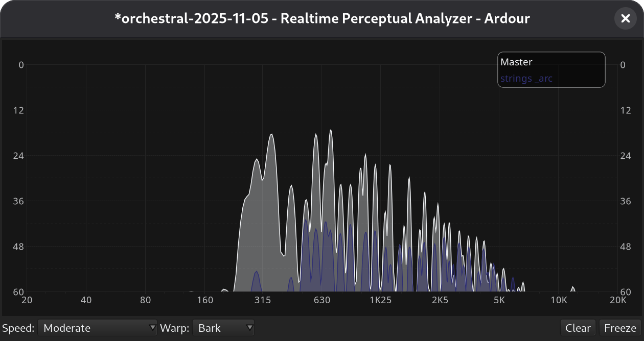Click the 2K5 frequency axis label
The image size is (644, 341).
click(x=440, y=300)
